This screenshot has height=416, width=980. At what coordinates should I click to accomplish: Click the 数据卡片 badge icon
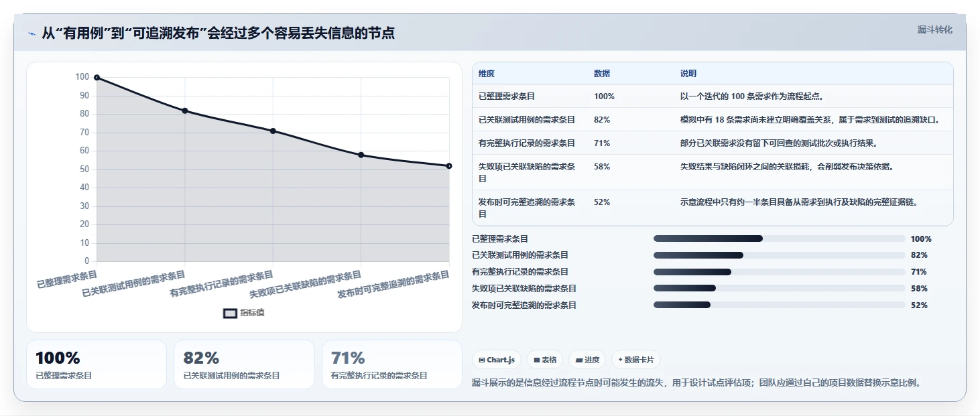point(620,360)
